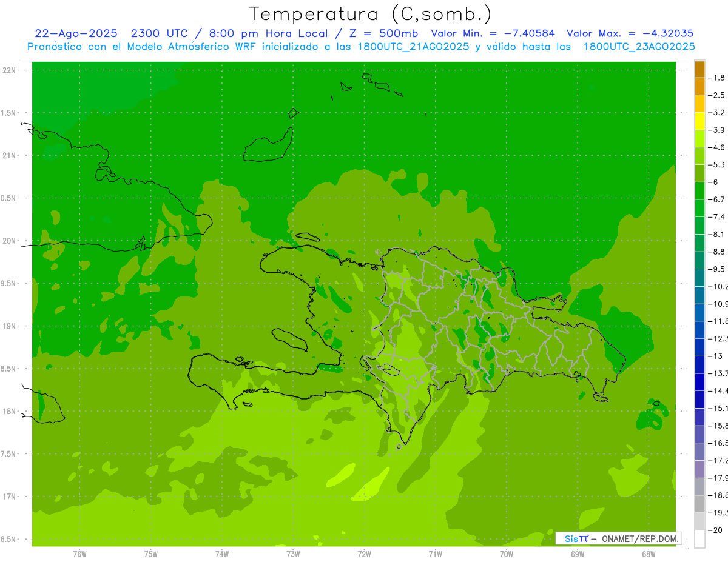Click the bright yellow-green warm patch near 17N 72W
Screen dimensions: 728x562
(x=370, y=486)
